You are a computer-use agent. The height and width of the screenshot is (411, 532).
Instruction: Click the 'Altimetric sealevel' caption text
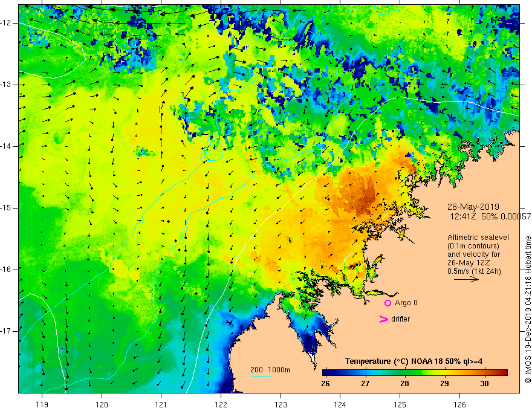click(478, 238)
